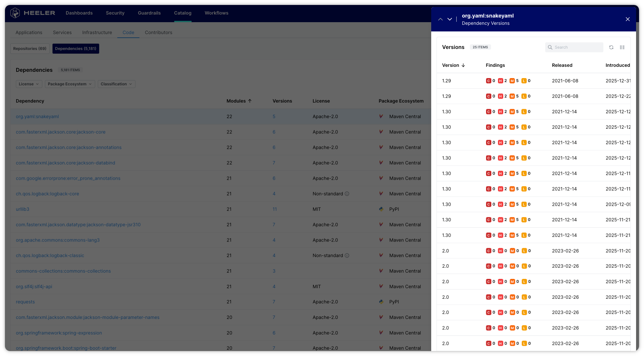Open the column settings icon in Versions
Image resolution: width=644 pixels, height=356 pixels.
tap(622, 47)
